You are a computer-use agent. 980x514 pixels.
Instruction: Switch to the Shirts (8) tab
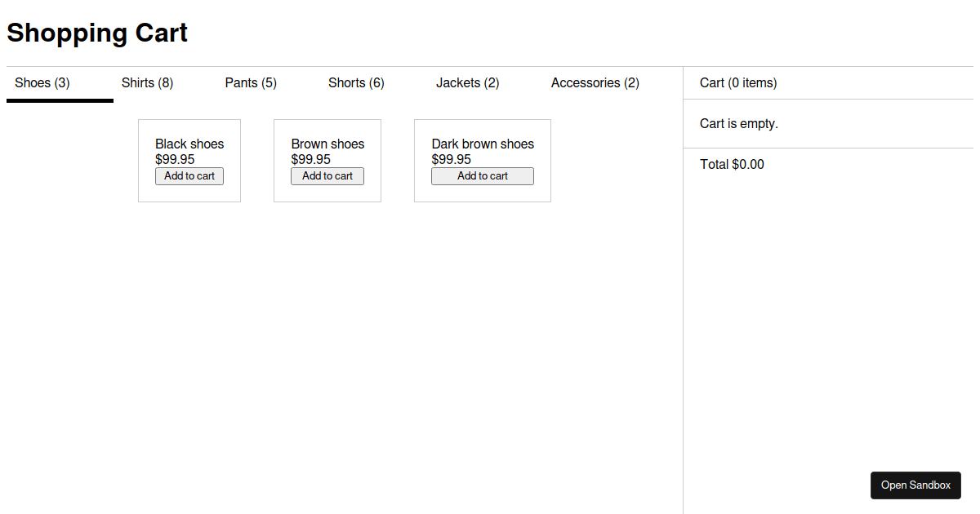coord(147,83)
